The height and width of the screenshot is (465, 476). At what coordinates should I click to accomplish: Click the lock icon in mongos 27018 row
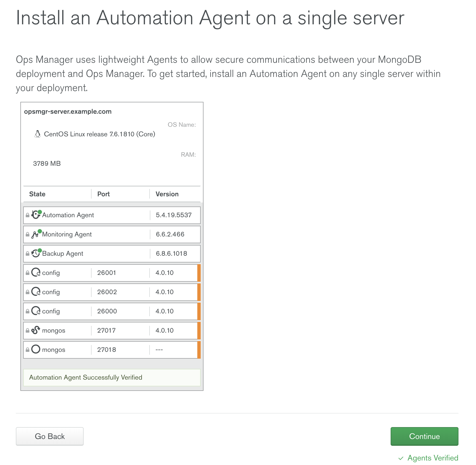[x=27, y=350]
